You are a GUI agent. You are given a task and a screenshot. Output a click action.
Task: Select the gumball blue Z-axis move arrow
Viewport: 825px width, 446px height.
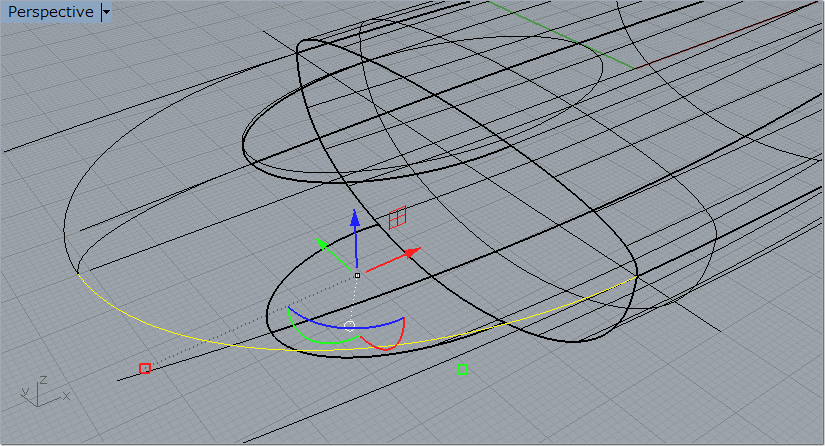coord(356,238)
